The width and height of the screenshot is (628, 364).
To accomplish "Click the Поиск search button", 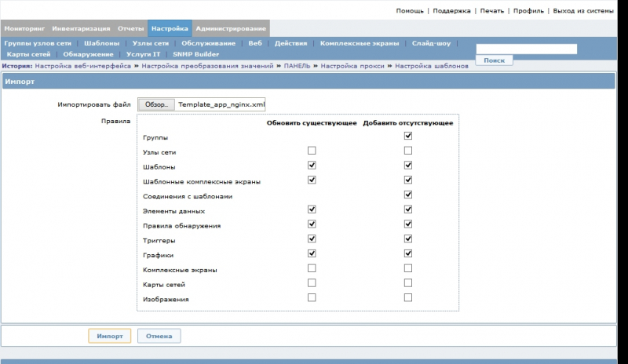I will click(494, 60).
